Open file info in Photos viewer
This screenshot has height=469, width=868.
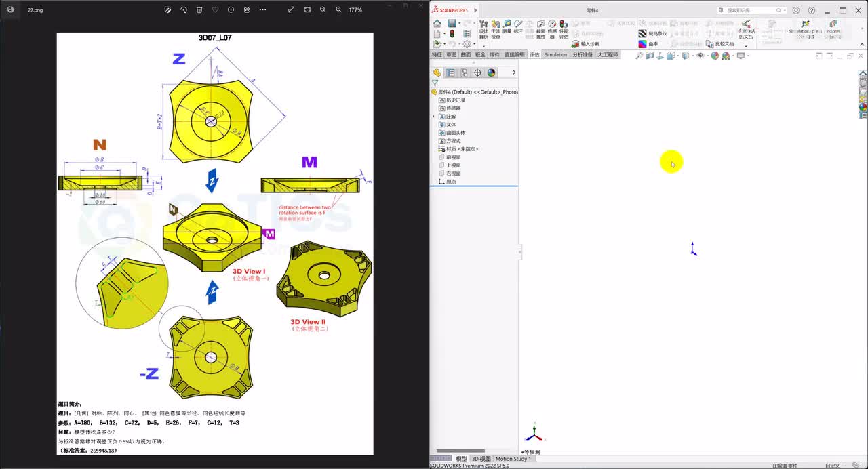tap(231, 9)
